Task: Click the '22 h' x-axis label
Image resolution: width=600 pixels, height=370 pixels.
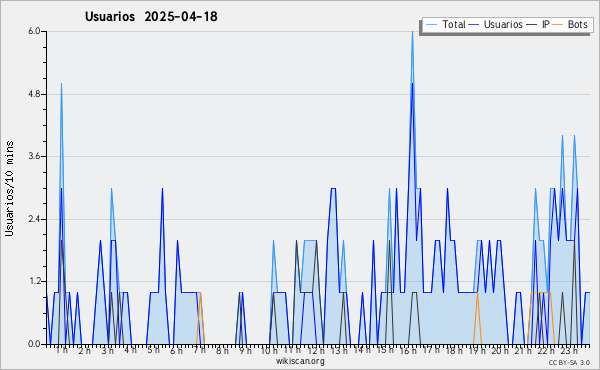Action: [546, 350]
